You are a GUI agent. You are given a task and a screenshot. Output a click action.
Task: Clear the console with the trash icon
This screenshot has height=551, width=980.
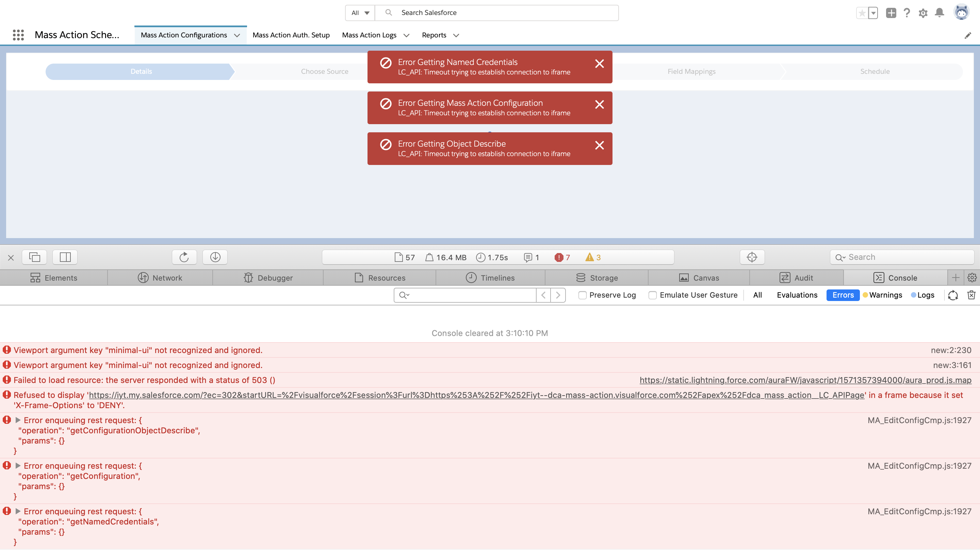tap(971, 295)
